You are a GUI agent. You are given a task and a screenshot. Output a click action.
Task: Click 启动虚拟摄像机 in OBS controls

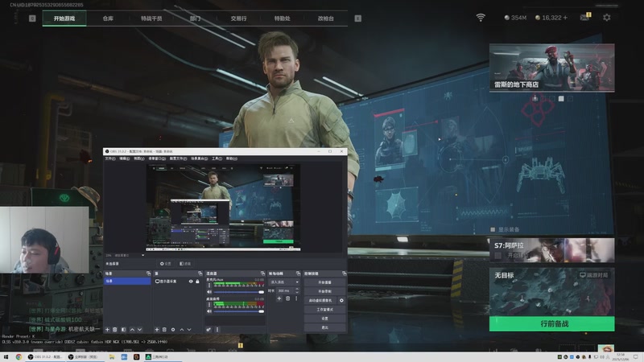click(x=320, y=300)
